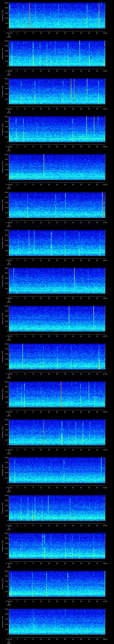This screenshot has width=114, height=644.
Task: Click the red broadband line near second 32 in 17:41:00 spectrogram
Action: point(61,394)
